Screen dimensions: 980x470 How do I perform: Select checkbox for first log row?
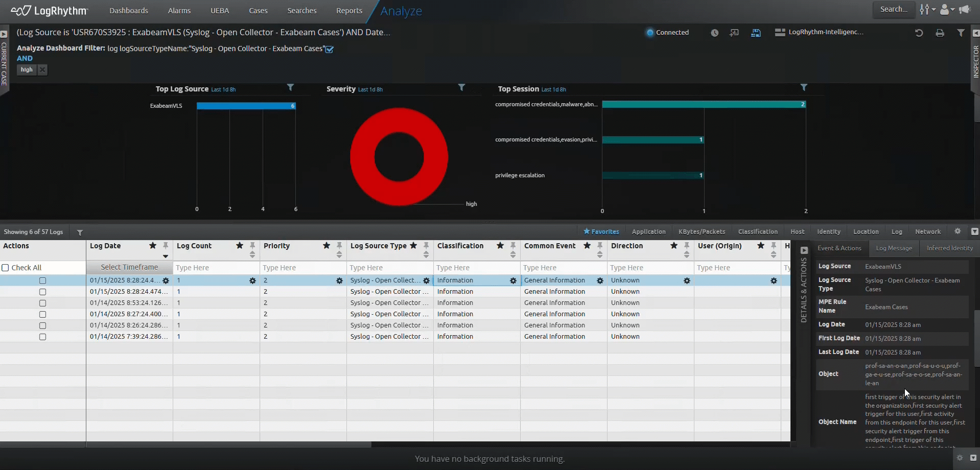[x=43, y=280]
